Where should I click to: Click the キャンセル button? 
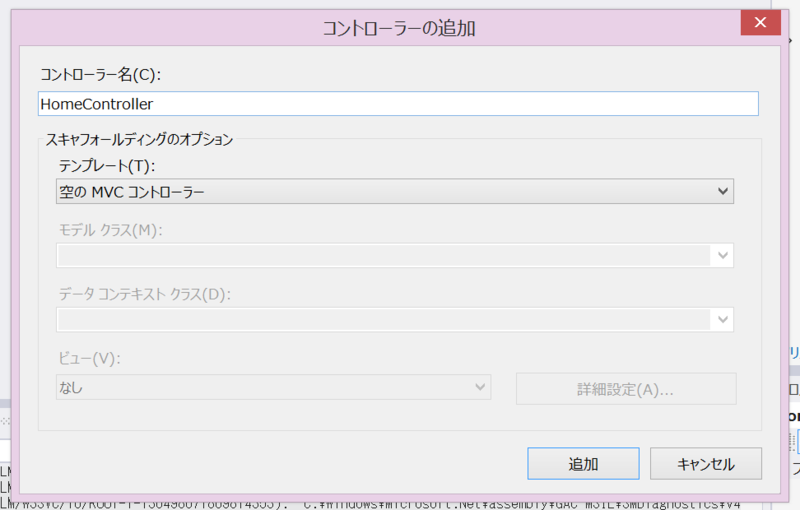click(706, 464)
